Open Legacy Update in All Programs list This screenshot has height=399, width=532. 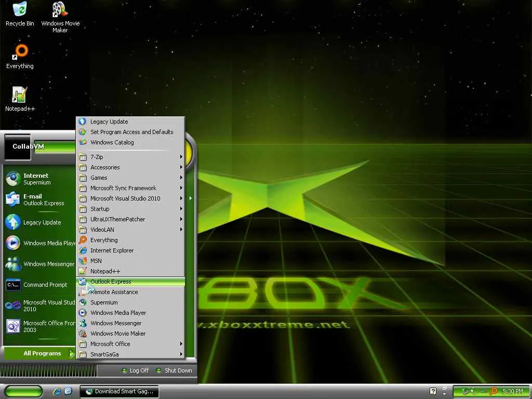tap(130, 122)
